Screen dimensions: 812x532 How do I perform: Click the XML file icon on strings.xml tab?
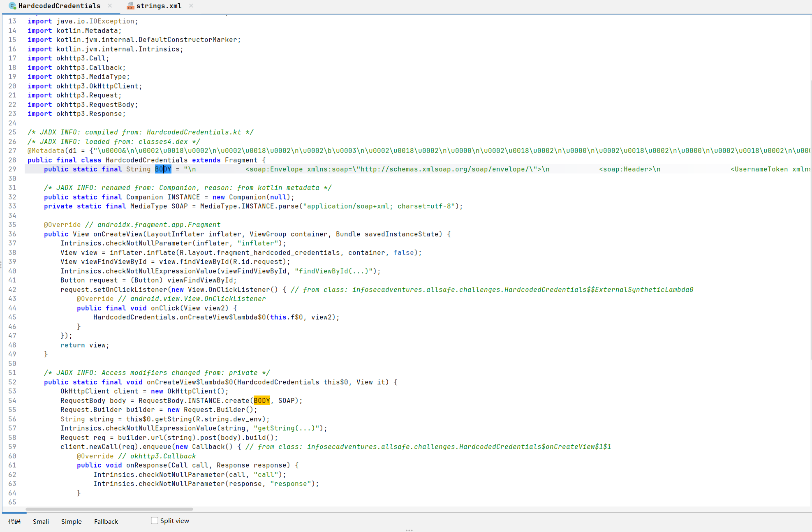pyautogui.click(x=130, y=6)
